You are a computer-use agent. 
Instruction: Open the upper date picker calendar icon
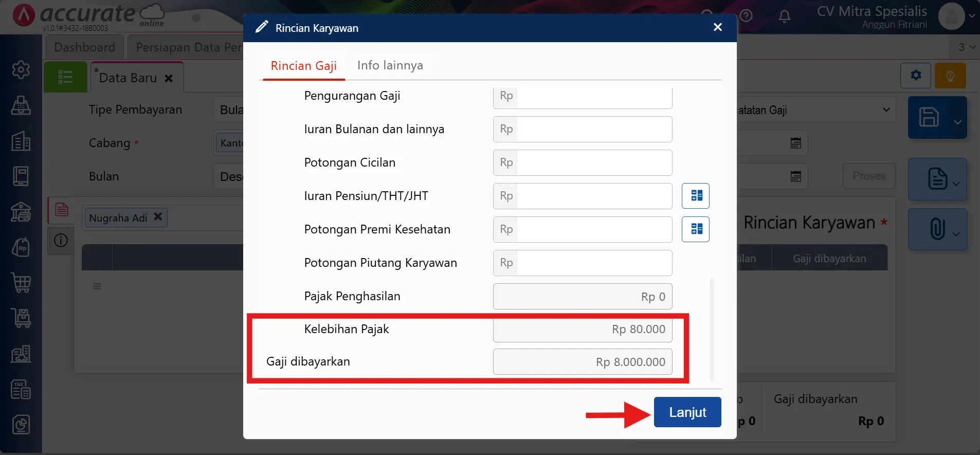[x=795, y=143]
